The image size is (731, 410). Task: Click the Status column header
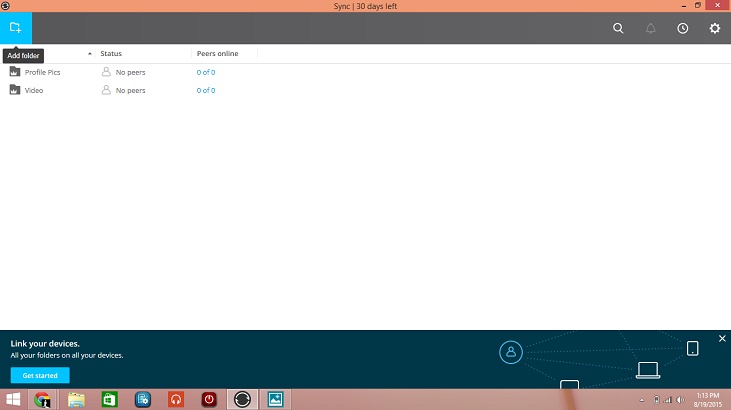point(111,53)
